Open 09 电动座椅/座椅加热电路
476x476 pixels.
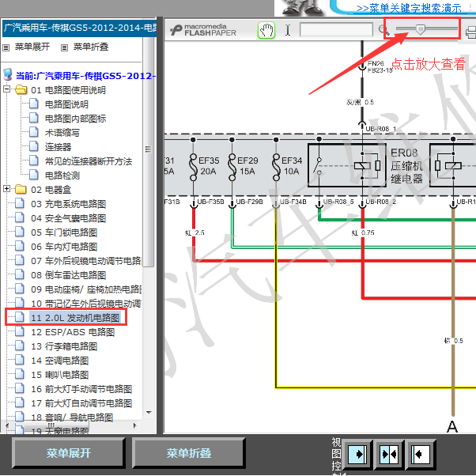tap(86, 289)
